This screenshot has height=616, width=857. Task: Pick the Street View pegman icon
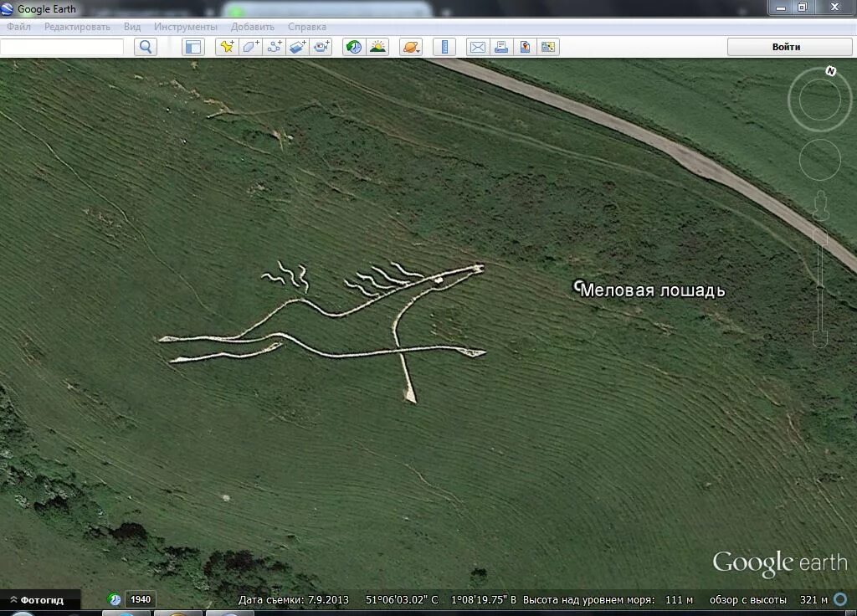click(820, 205)
